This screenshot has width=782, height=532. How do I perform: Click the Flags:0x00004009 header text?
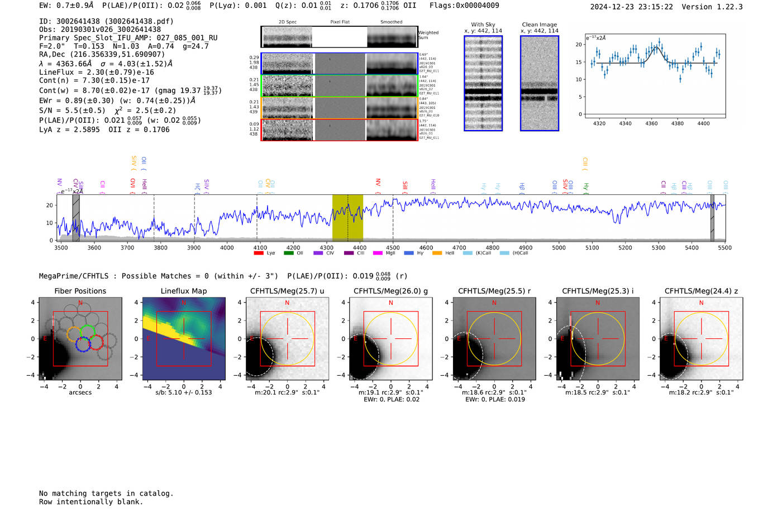[x=464, y=6]
